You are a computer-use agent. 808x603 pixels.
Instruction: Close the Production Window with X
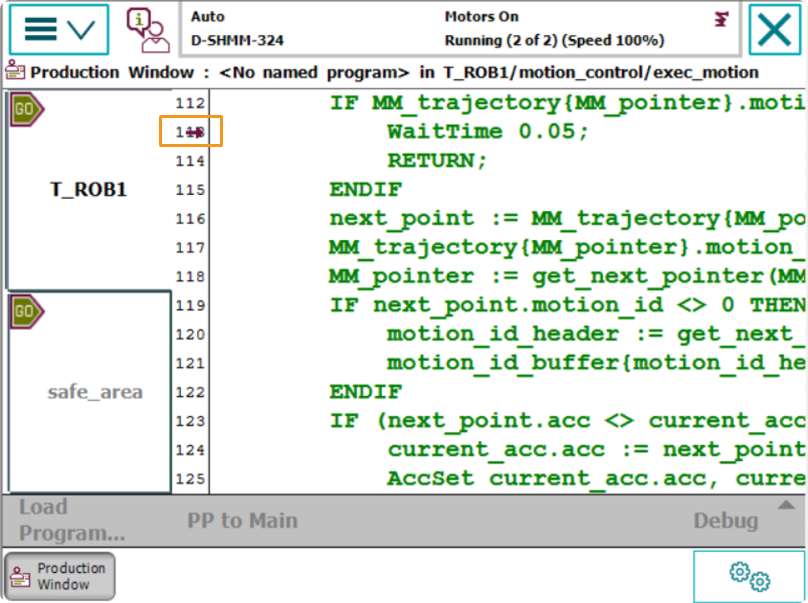775,30
